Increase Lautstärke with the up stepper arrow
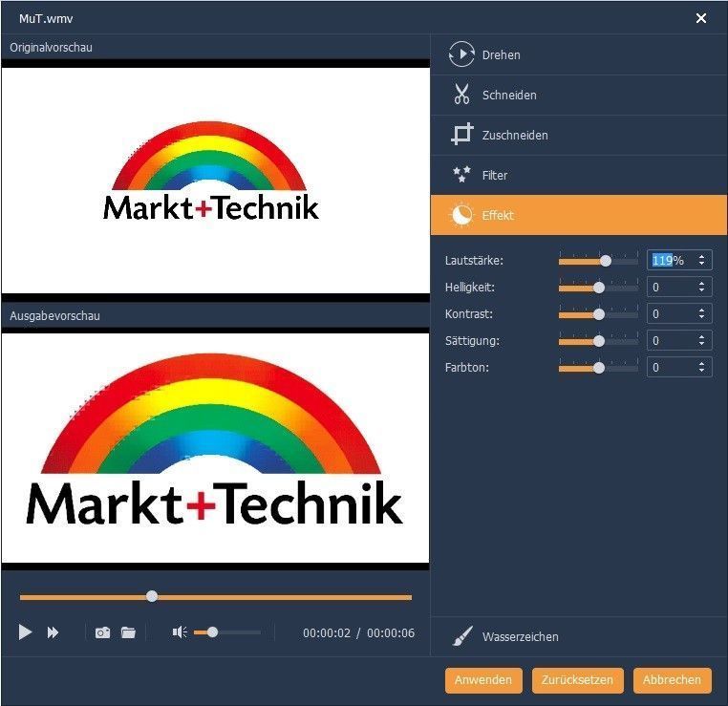Image resolution: width=728 pixels, height=706 pixels. tap(701, 256)
